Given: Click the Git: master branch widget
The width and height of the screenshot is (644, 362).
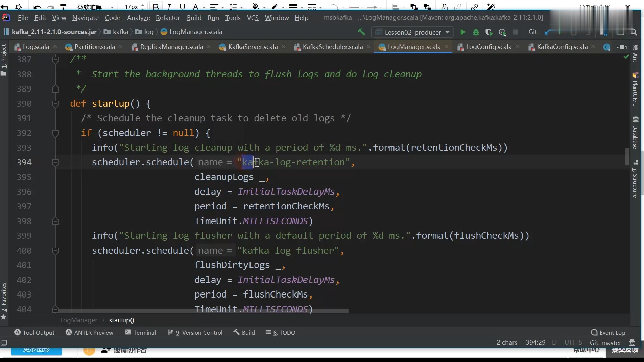Looking at the screenshot, I should point(605,343).
